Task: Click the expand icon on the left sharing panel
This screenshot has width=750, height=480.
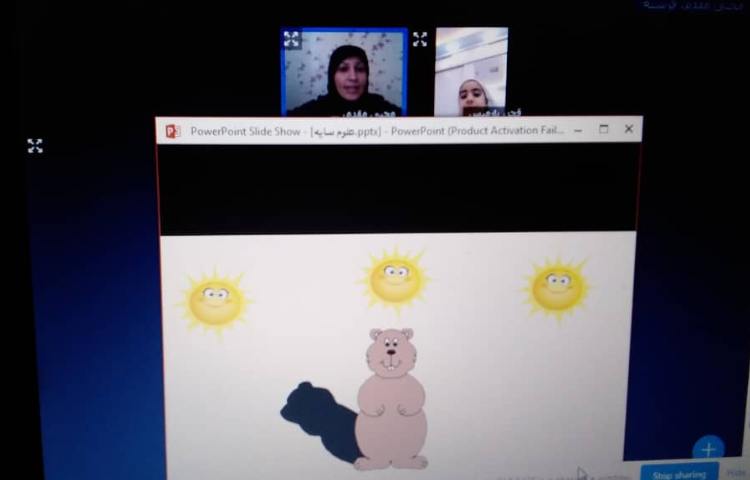Action: coord(35,146)
